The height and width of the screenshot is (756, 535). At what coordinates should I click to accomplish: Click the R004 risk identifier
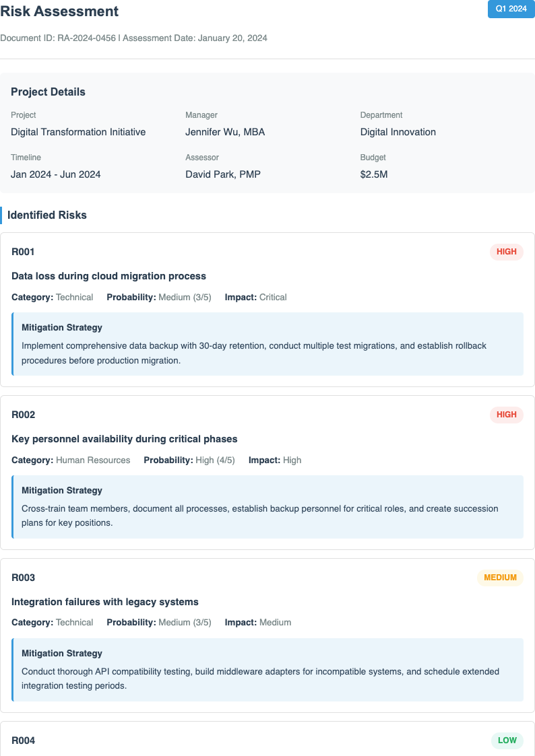24,741
